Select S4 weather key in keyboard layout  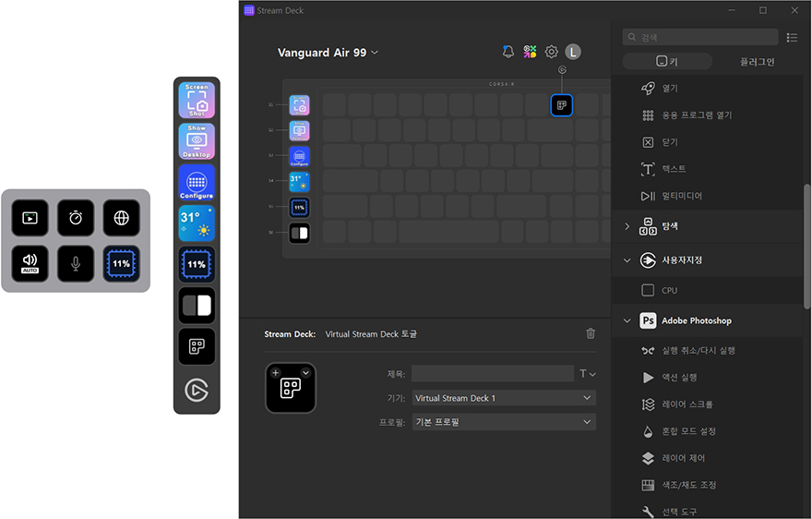(x=299, y=182)
